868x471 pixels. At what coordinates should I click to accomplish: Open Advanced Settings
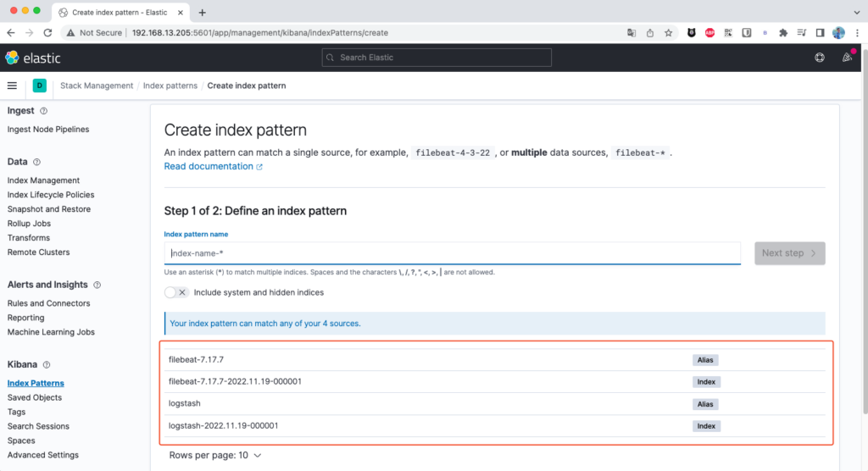coord(42,455)
